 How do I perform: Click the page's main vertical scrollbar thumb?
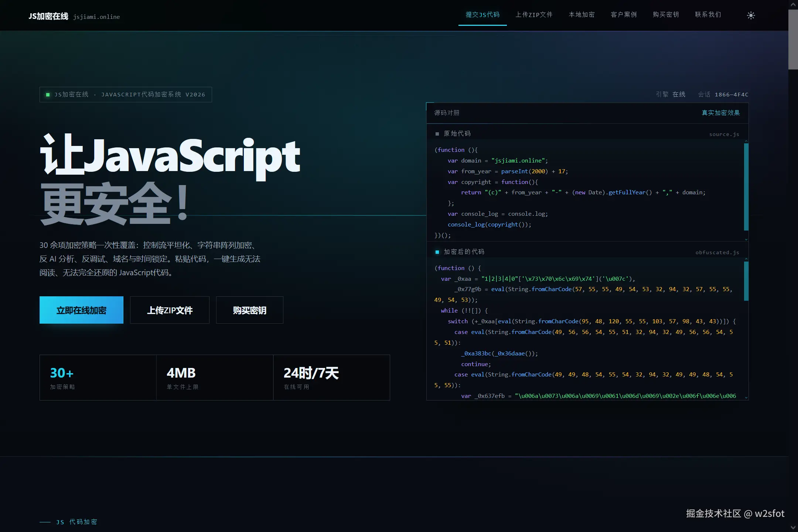pyautogui.click(x=793, y=40)
